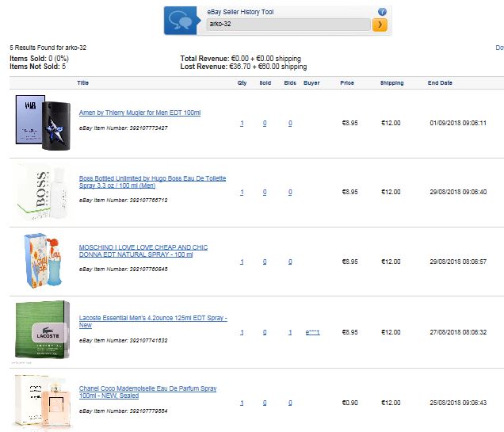Viewport: 504px width, 432px height.
Task: Click the Bids value in Moschino row
Action: (290, 262)
